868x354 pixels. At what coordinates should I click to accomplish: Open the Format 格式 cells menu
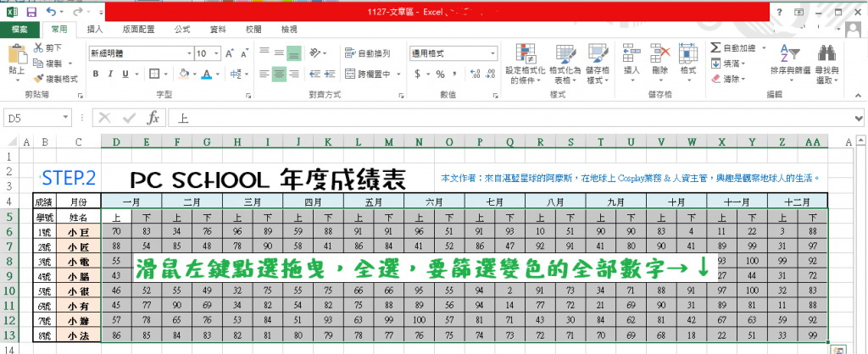pos(688,63)
